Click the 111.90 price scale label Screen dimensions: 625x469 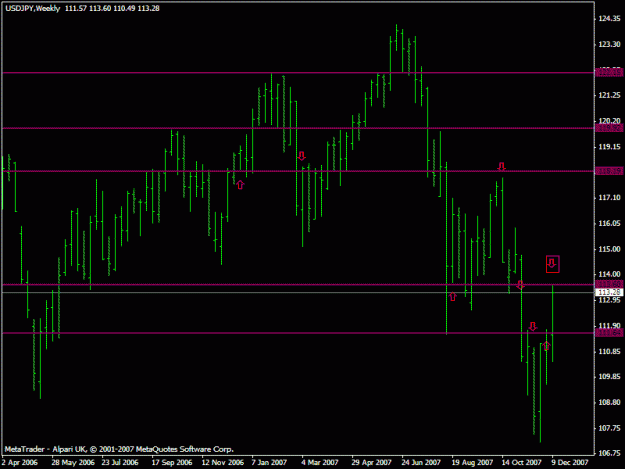609,326
